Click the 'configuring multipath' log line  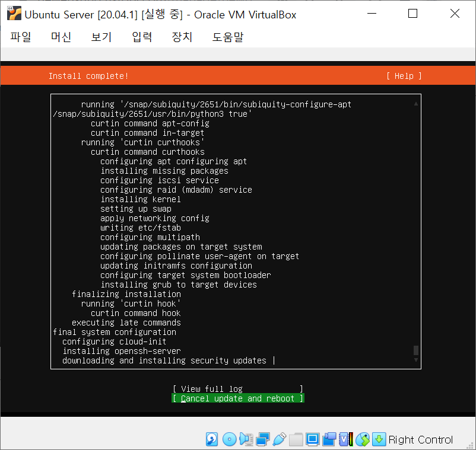coord(150,237)
